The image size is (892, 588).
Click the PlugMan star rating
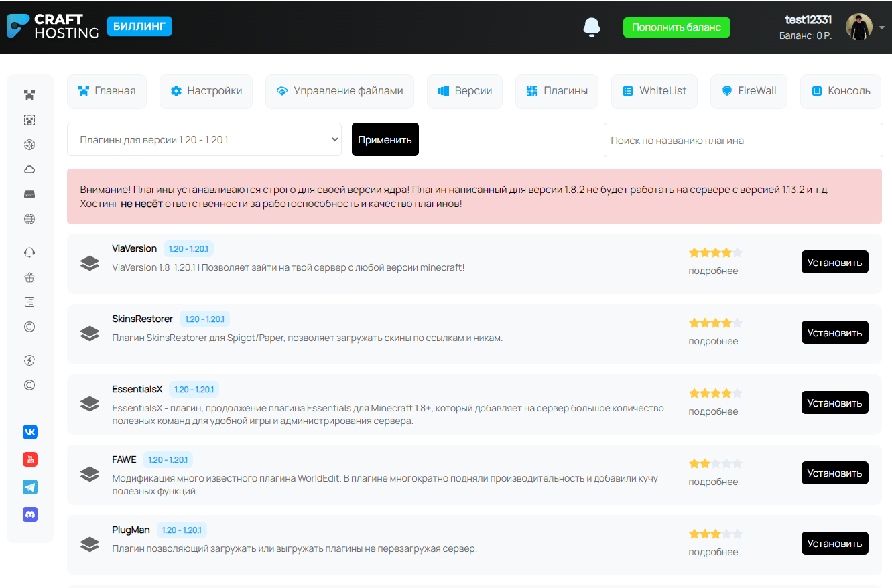pos(716,534)
